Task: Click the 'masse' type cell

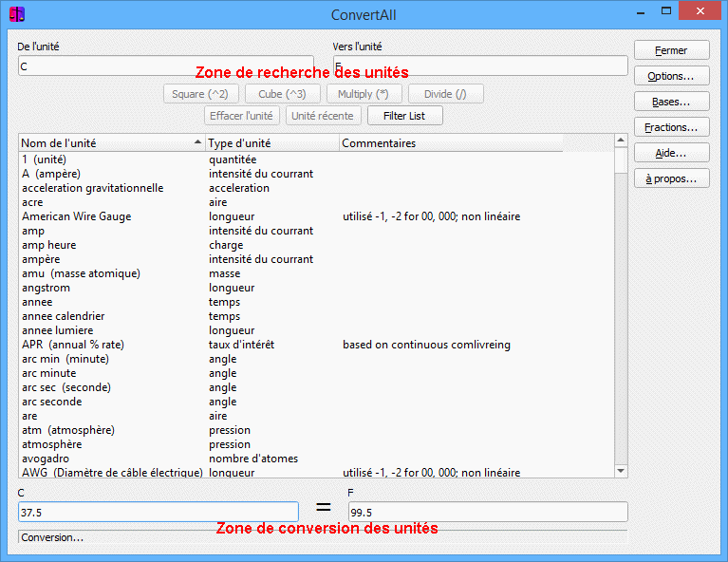Action: click(224, 273)
